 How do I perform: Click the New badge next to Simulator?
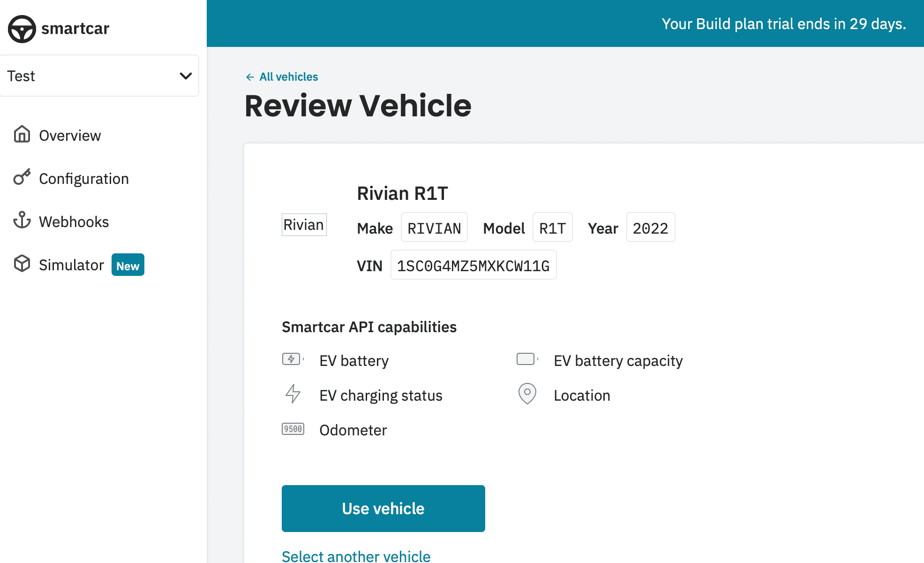[128, 265]
